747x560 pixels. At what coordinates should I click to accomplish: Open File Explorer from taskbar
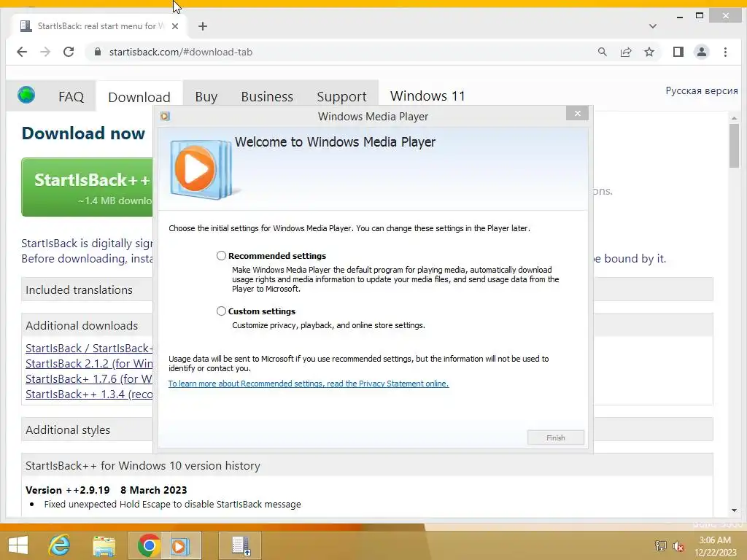pyautogui.click(x=104, y=545)
